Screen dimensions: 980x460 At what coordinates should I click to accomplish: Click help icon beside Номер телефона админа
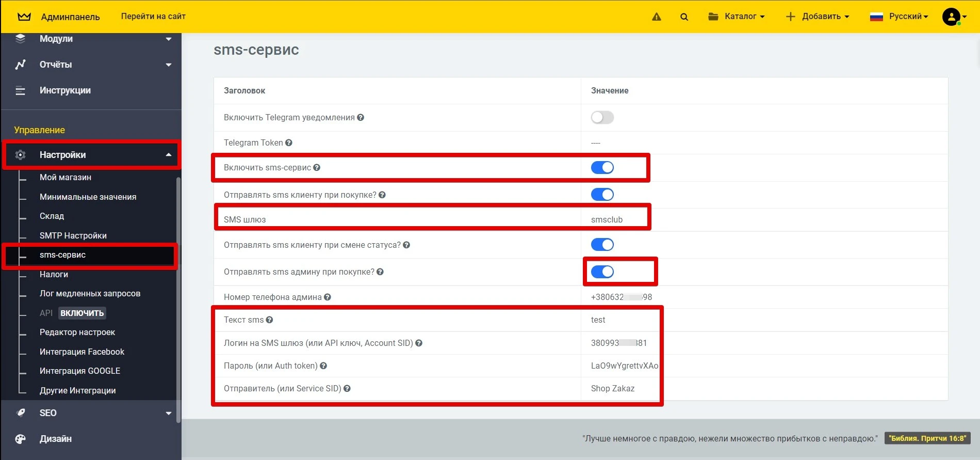point(328,297)
